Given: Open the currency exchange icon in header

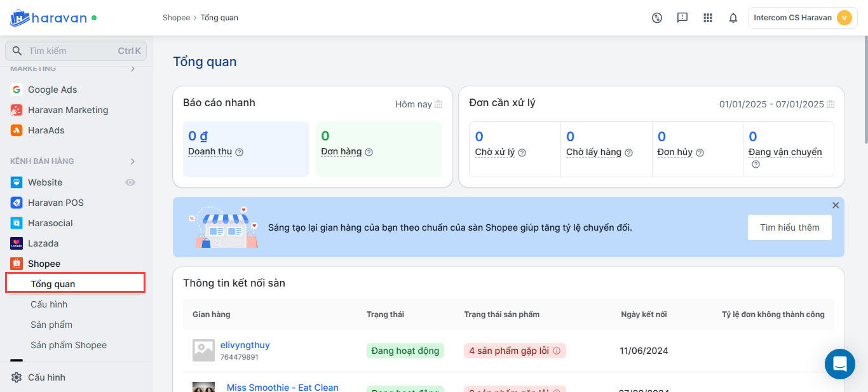Looking at the screenshot, I should (657, 18).
